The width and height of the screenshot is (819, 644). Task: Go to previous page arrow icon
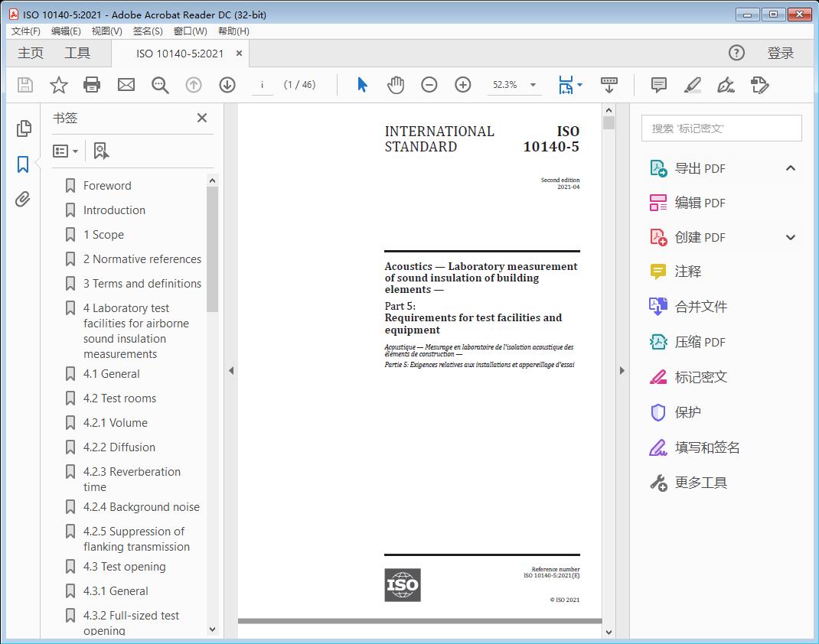tap(194, 85)
